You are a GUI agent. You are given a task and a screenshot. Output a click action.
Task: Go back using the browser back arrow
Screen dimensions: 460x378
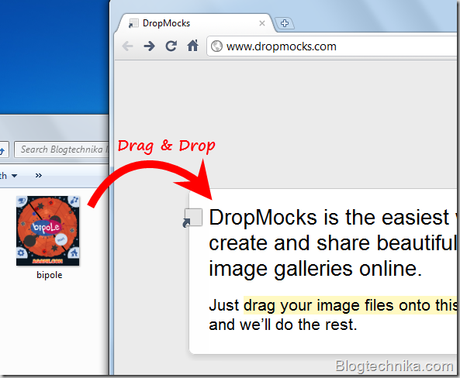pos(128,46)
